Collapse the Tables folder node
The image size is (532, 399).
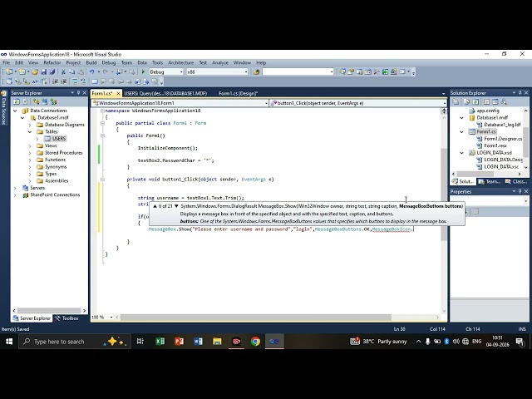tap(30, 131)
